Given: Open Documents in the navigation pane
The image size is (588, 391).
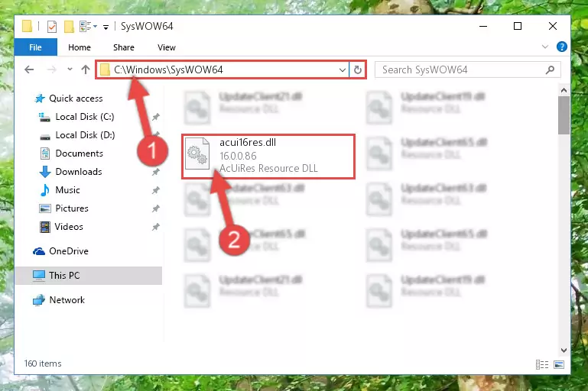Looking at the screenshot, I should point(79,153).
